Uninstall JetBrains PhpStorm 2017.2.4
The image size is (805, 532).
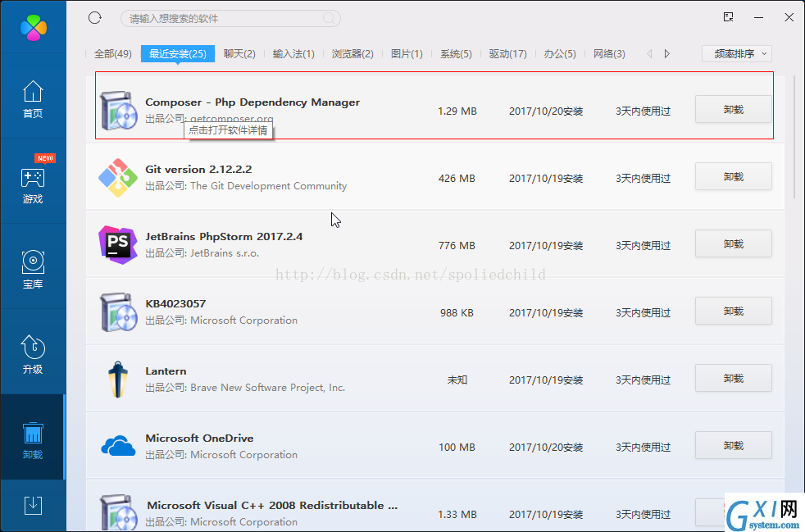tap(733, 244)
